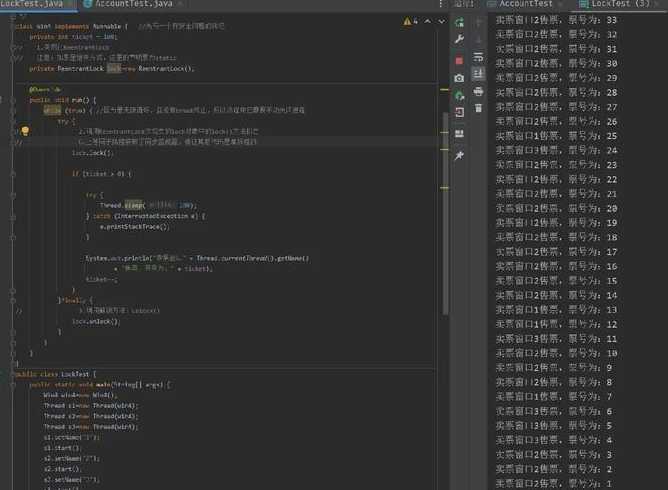
Task: Select console line with ticket number 1
Action: 554,484
